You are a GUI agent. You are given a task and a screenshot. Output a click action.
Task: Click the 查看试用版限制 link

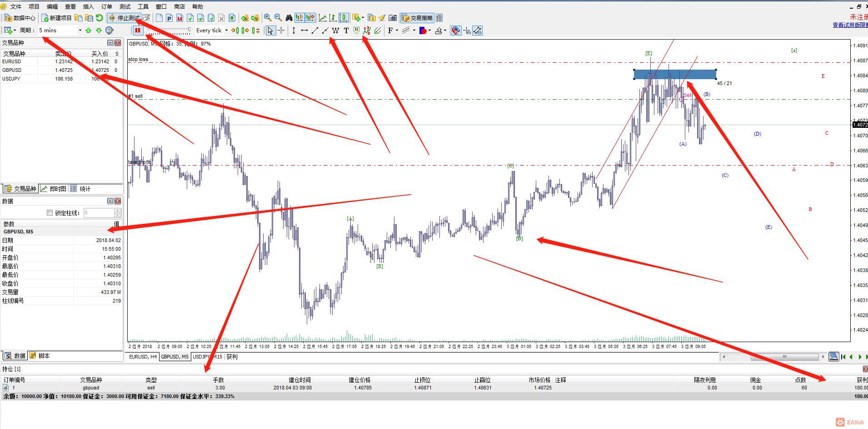click(850, 25)
